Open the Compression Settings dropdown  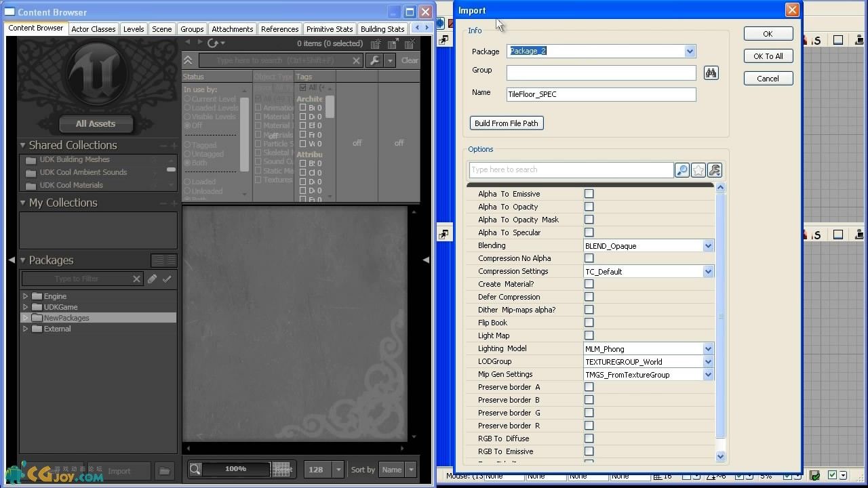tap(708, 272)
